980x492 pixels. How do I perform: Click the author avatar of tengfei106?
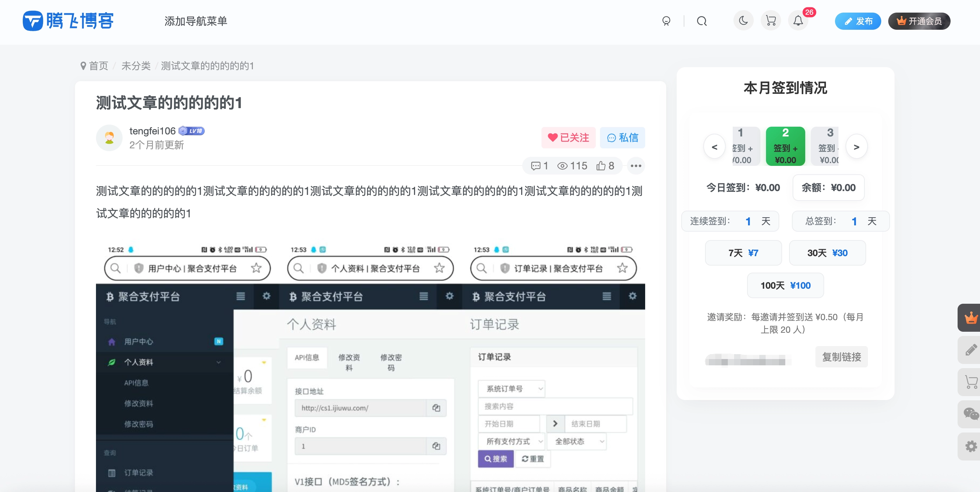coord(109,139)
